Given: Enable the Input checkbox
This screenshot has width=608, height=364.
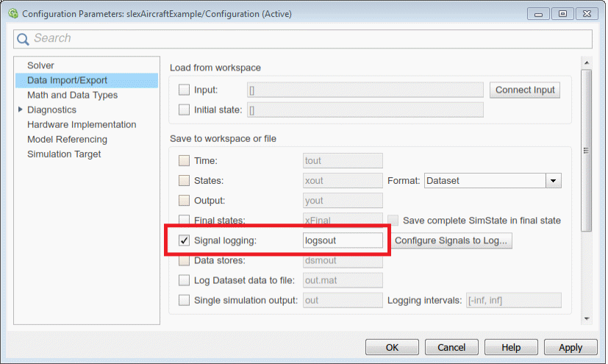Looking at the screenshot, I should coord(184,90).
